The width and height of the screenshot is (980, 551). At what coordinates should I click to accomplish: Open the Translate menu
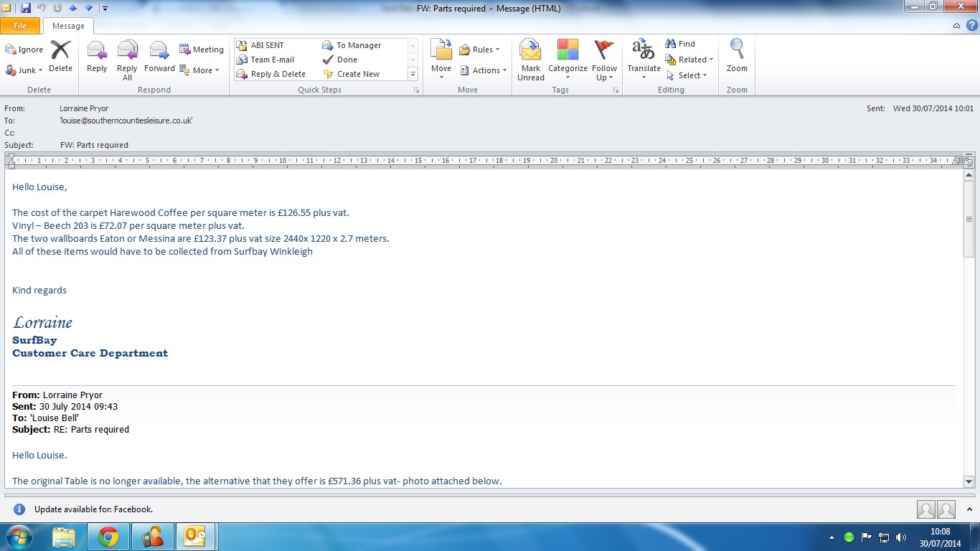tap(644, 60)
